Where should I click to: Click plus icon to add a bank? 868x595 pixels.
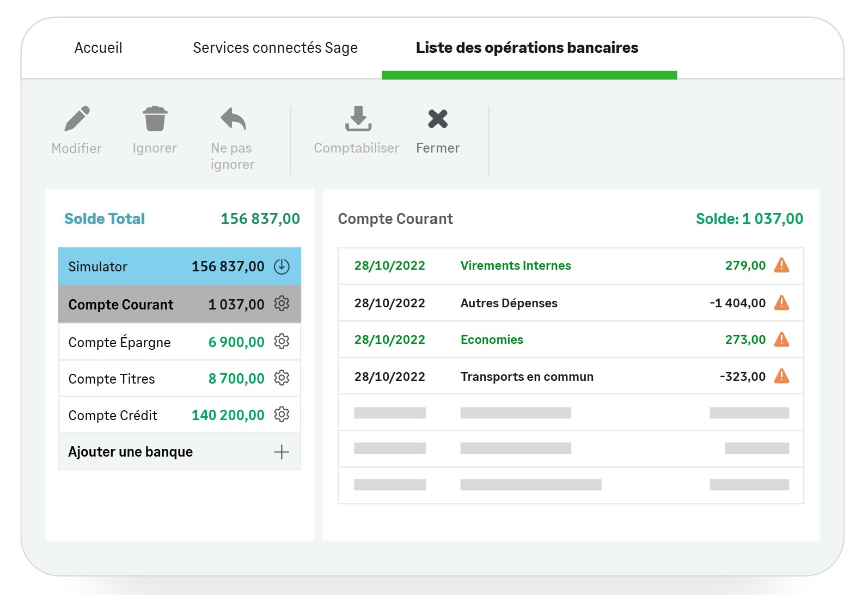tap(282, 452)
